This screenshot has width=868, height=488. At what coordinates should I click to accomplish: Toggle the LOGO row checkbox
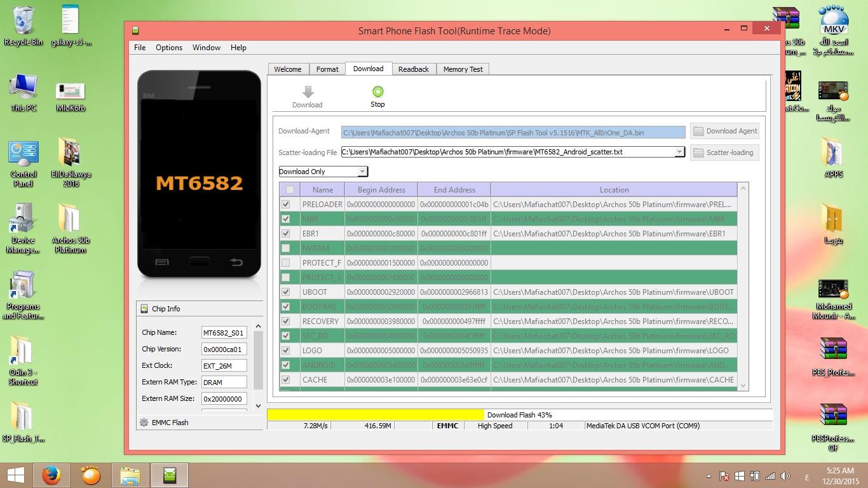coord(286,350)
